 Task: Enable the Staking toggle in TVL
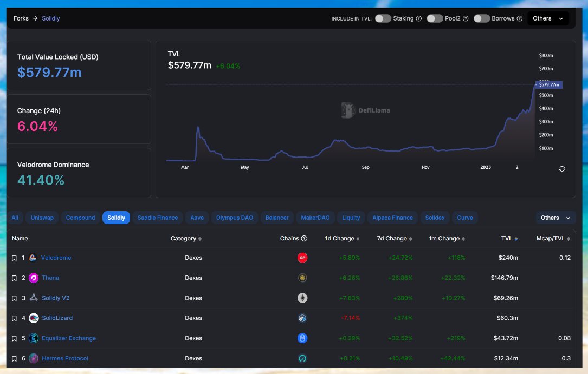[383, 18]
